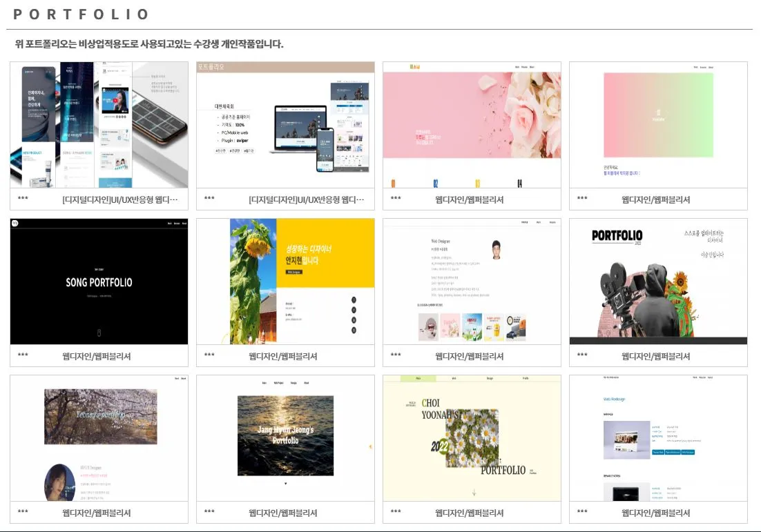Select the Web Designer profile page thumbnail
Viewport: 761px width, 532px height.
pyautogui.click(x=472, y=282)
